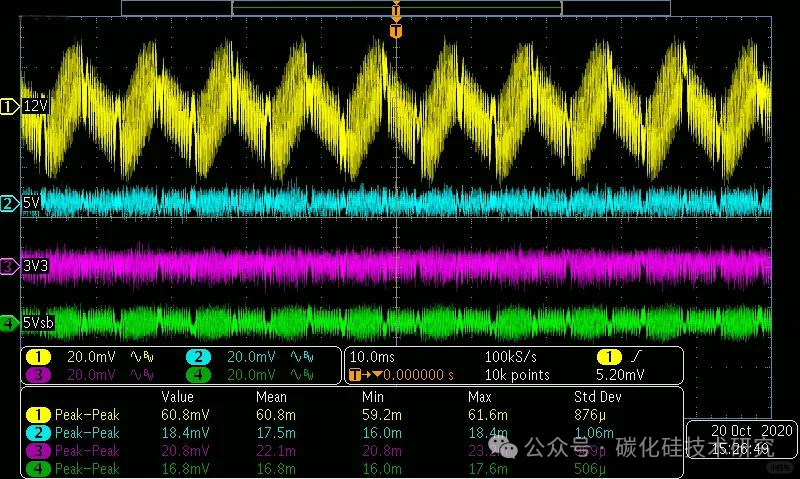Image resolution: width=800 pixels, height=479 pixels.
Task: Click the green channel 4 badge in scale readout
Action: tap(198, 375)
